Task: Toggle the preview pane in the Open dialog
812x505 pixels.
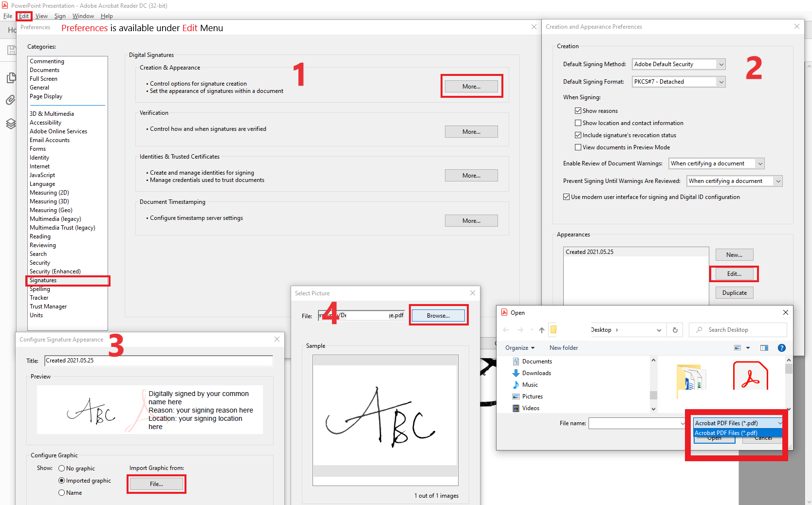Action: coord(764,347)
